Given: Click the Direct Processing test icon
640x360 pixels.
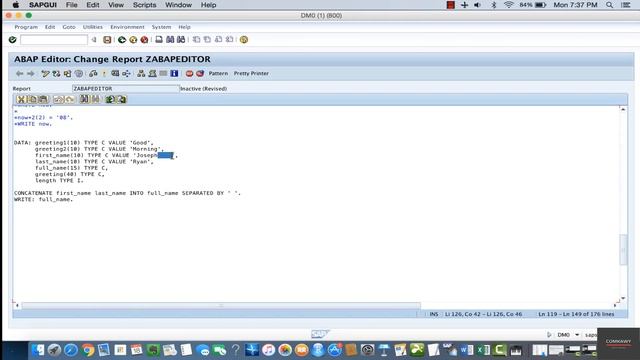Looking at the screenshot, I should pyautogui.click(x=115, y=73).
